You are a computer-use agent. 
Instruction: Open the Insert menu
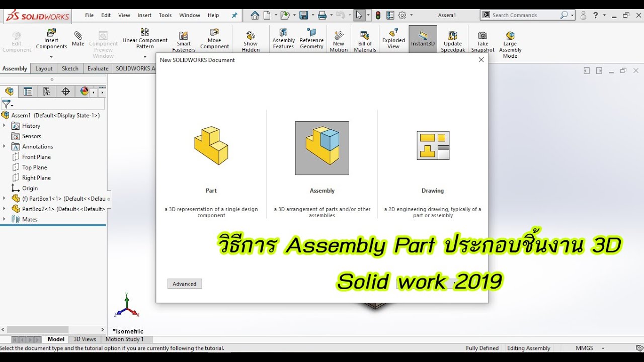[144, 15]
